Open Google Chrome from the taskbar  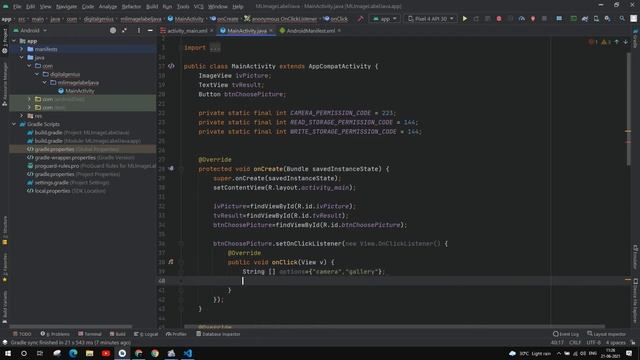click(x=155, y=353)
